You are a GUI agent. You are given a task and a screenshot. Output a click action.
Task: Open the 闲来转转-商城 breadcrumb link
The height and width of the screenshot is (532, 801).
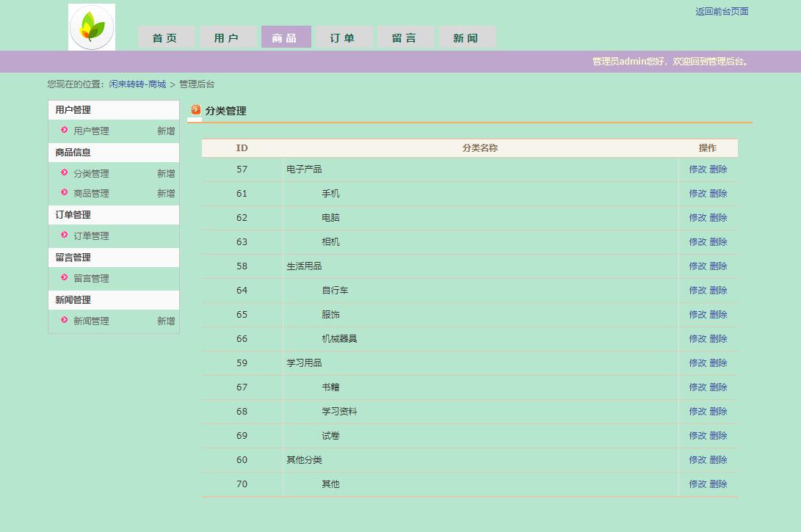click(137, 84)
